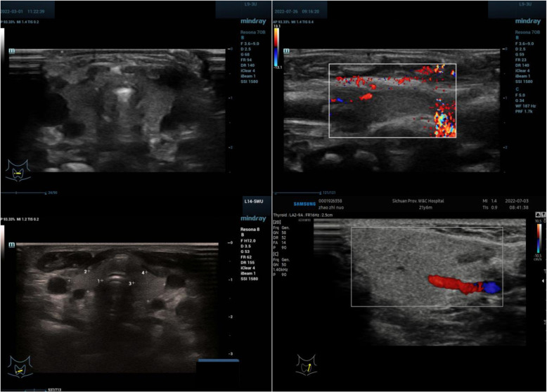The width and height of the screenshot is (547, 392).
Task: Click the color ROI box in the Samsung thyroid image
Action: click(x=427, y=267)
